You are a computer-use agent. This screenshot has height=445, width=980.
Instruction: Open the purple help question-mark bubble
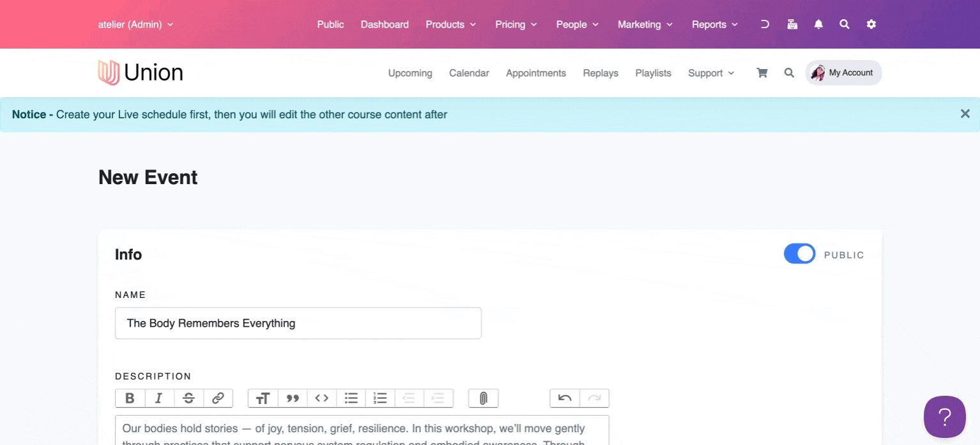click(945, 417)
